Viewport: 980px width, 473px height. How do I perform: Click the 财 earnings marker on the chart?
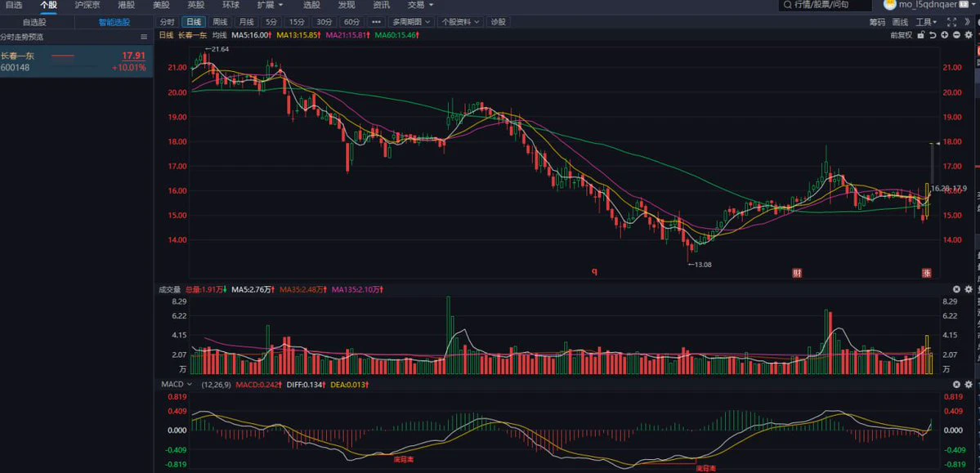pos(798,272)
